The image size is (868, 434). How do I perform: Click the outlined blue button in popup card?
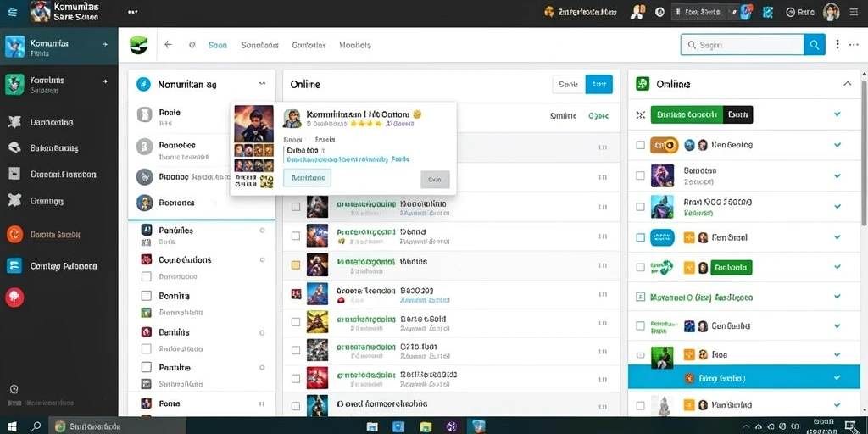(307, 178)
